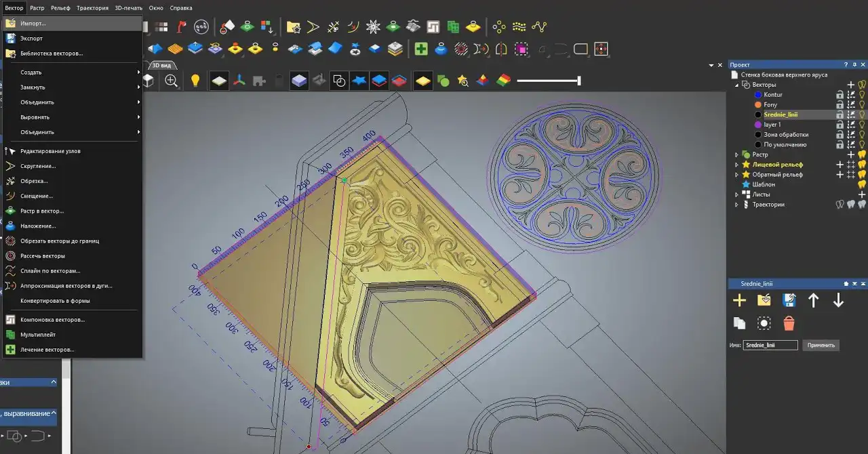Move layer down with the down arrow

click(x=838, y=300)
